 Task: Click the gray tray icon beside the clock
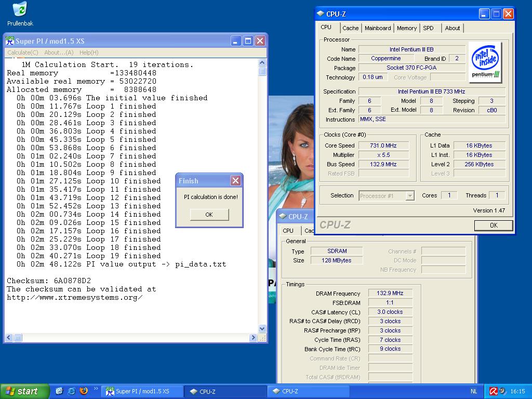click(x=502, y=391)
